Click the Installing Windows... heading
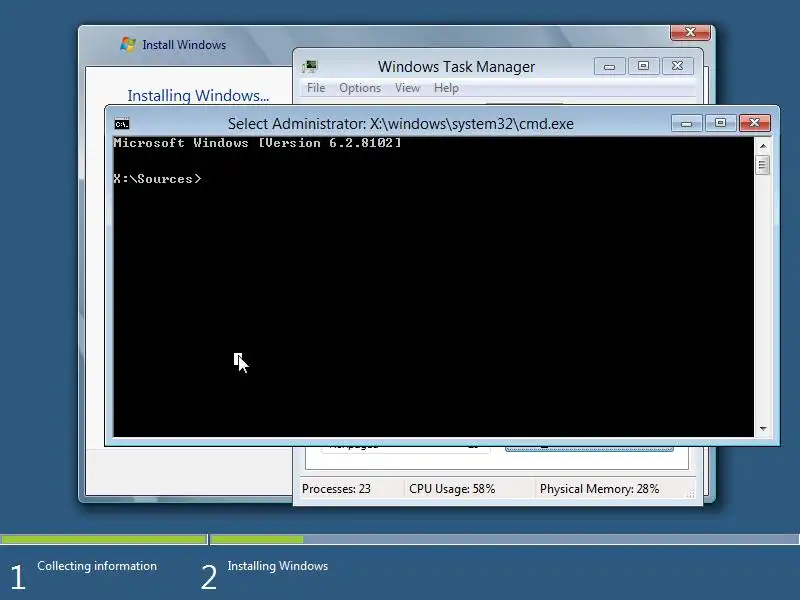This screenshot has height=600, width=800. [198, 95]
